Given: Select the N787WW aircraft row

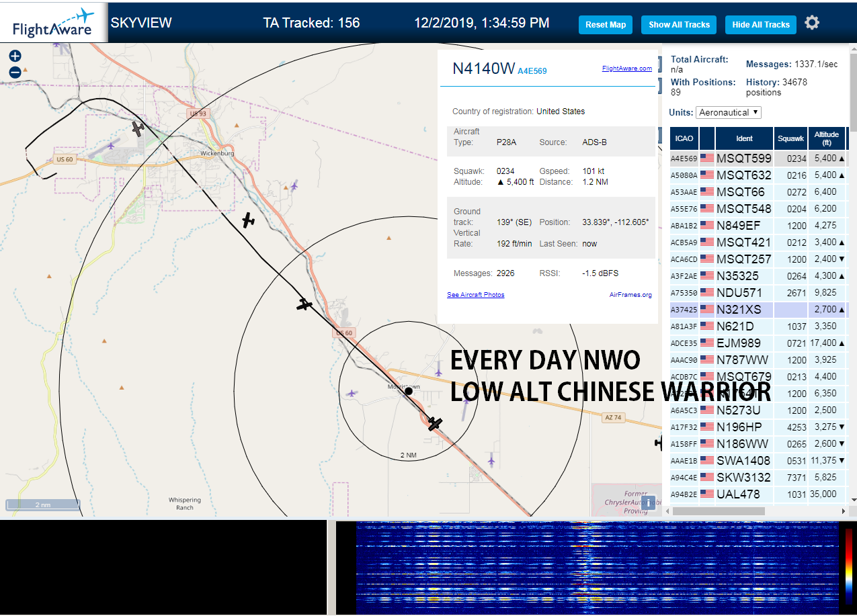Looking at the screenshot, I should click(x=758, y=360).
